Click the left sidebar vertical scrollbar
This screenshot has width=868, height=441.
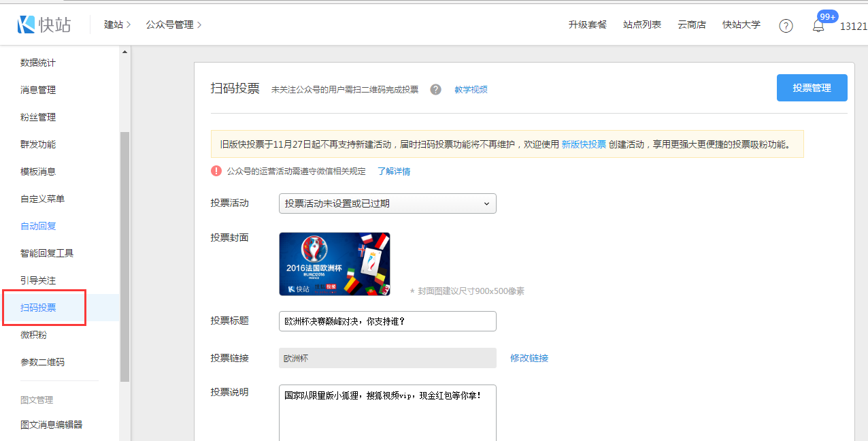click(x=124, y=256)
